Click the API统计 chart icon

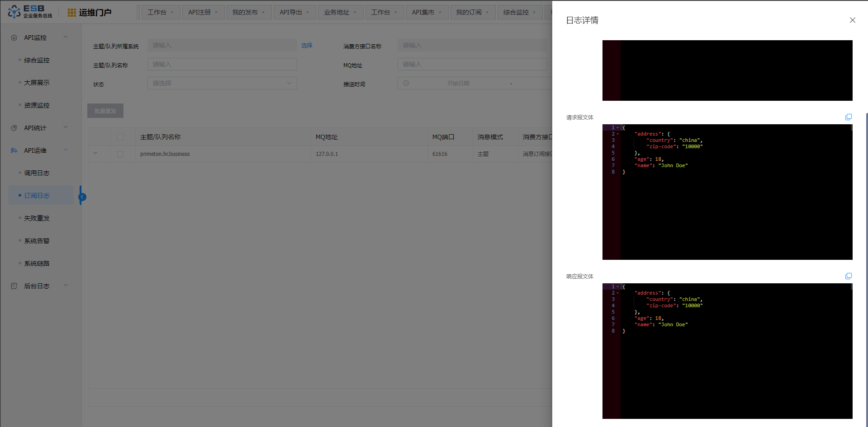(14, 128)
